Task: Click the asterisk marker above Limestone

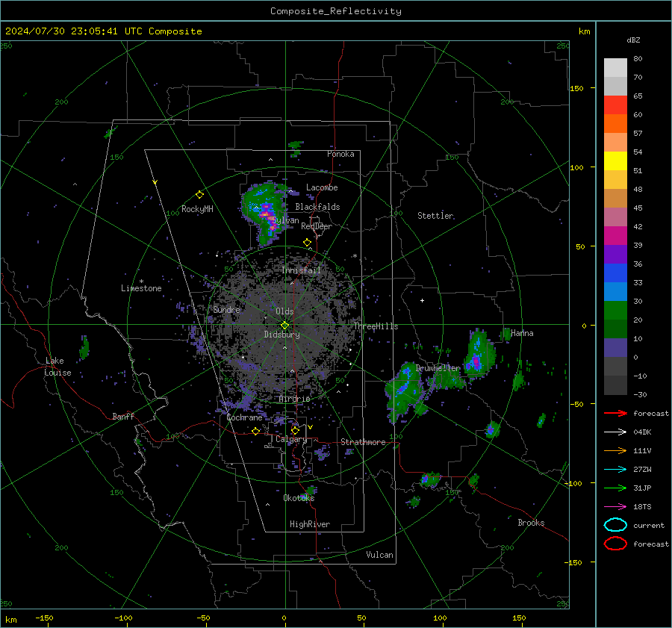Action: point(141,282)
